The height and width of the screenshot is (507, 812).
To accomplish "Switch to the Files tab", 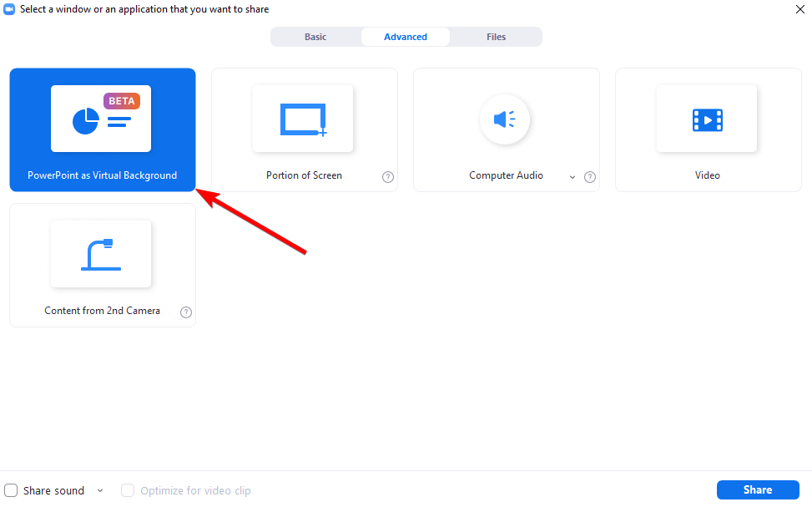I will [496, 37].
